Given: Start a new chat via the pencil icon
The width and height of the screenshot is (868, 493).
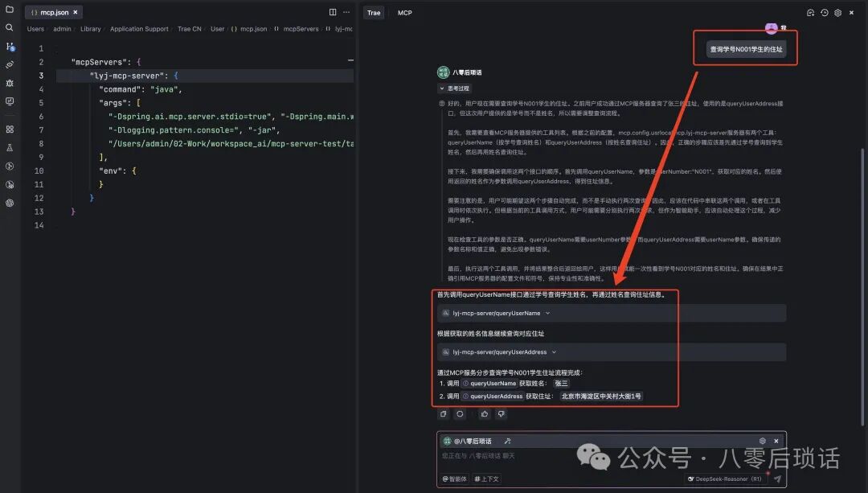Looking at the screenshot, I should (x=809, y=12).
